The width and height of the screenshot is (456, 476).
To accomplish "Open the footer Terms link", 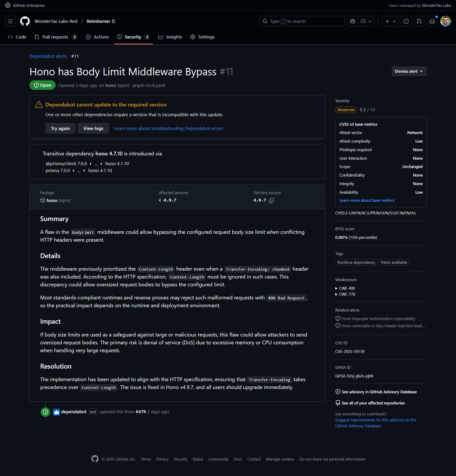I will tap(146, 459).
